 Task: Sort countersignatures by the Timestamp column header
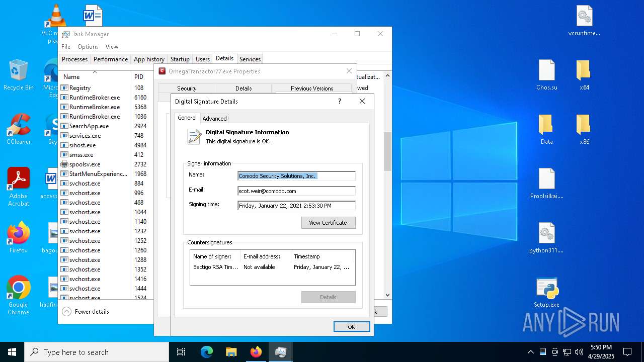323,256
